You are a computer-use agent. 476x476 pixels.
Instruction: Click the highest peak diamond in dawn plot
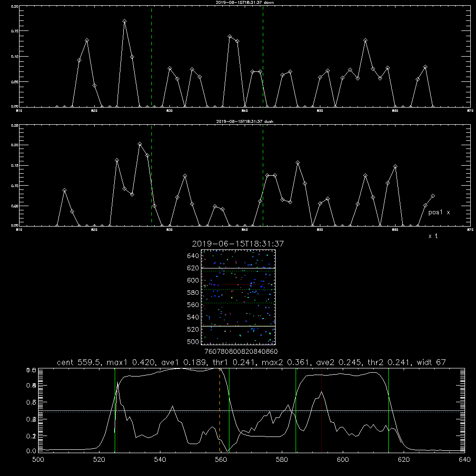(x=124, y=21)
